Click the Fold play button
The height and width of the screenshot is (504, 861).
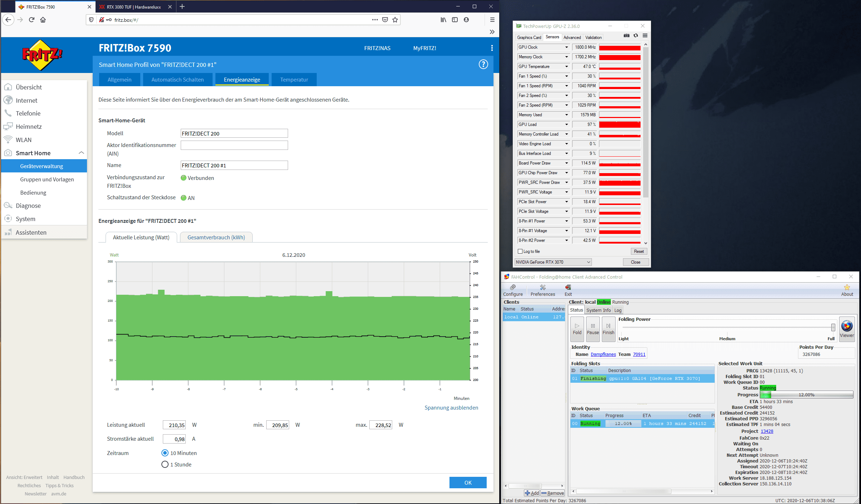pos(577,329)
